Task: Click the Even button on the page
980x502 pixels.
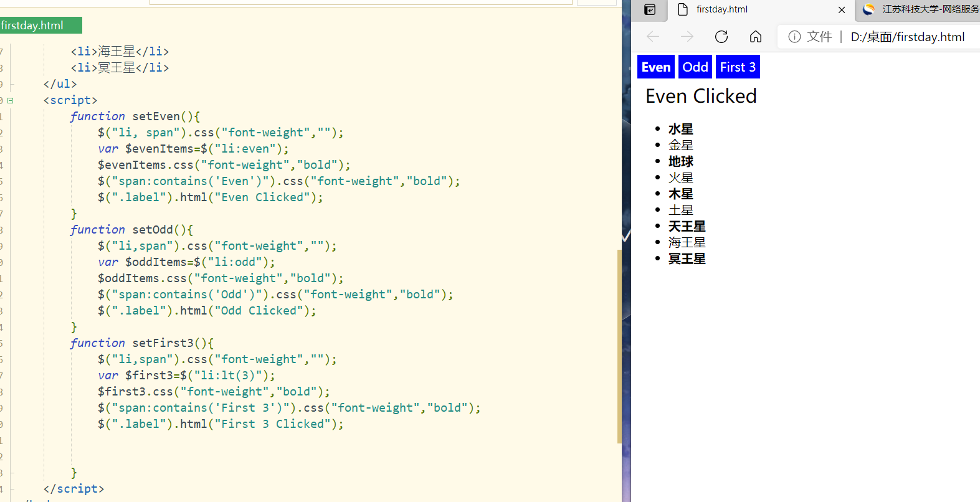Action: 656,67
